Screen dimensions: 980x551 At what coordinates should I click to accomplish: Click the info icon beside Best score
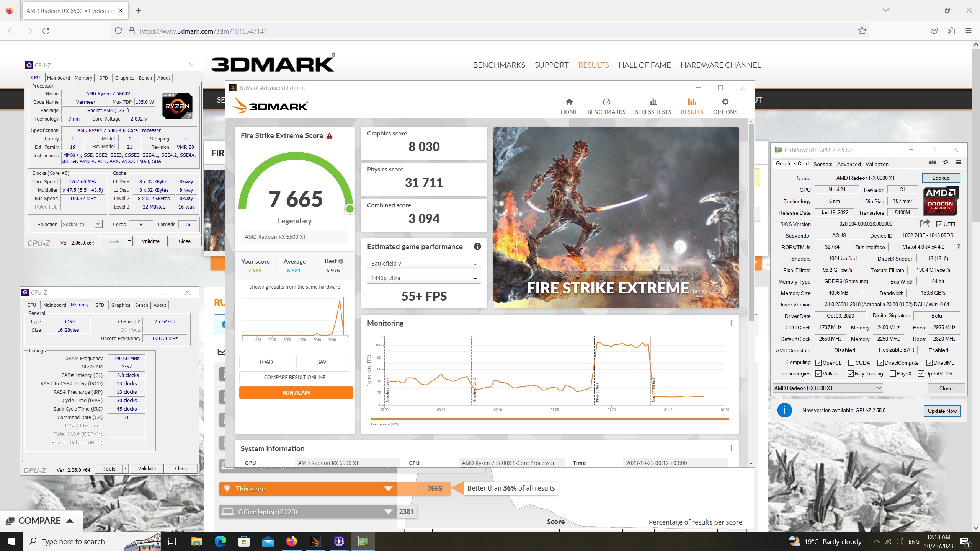[x=341, y=261]
